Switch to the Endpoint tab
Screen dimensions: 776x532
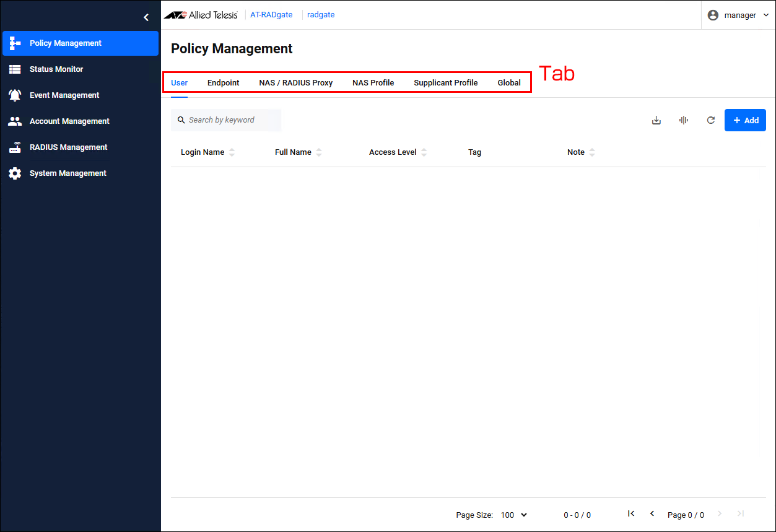[x=223, y=83]
